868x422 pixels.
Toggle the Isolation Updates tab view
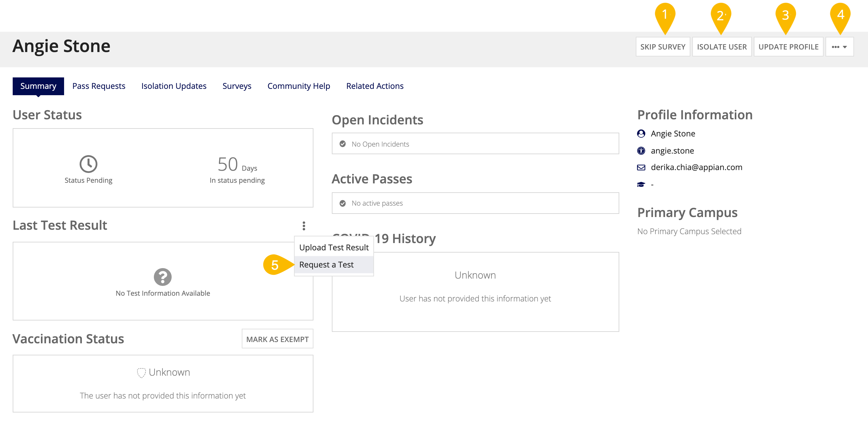pos(173,85)
